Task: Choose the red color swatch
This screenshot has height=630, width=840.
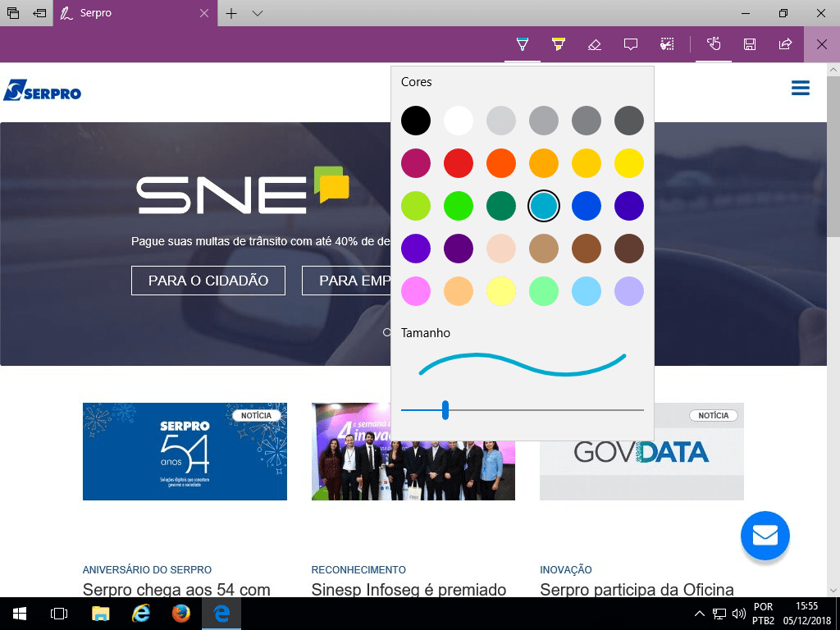Action: [x=459, y=163]
